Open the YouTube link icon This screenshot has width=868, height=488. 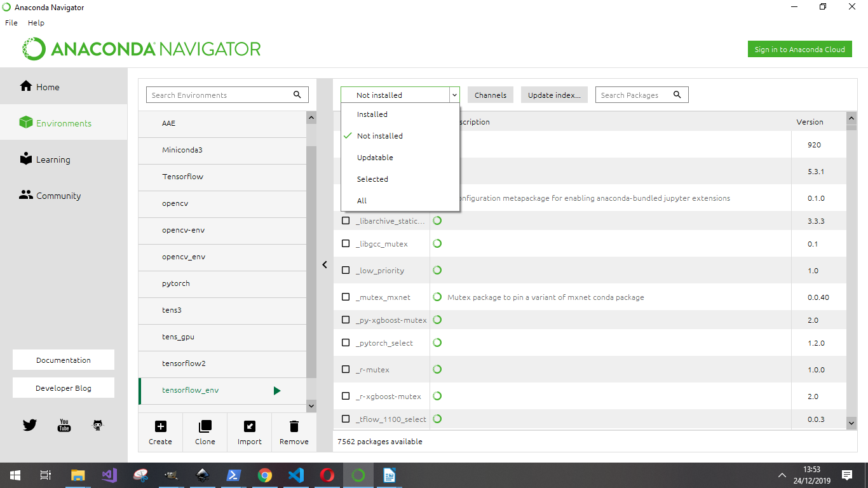pyautogui.click(x=64, y=425)
